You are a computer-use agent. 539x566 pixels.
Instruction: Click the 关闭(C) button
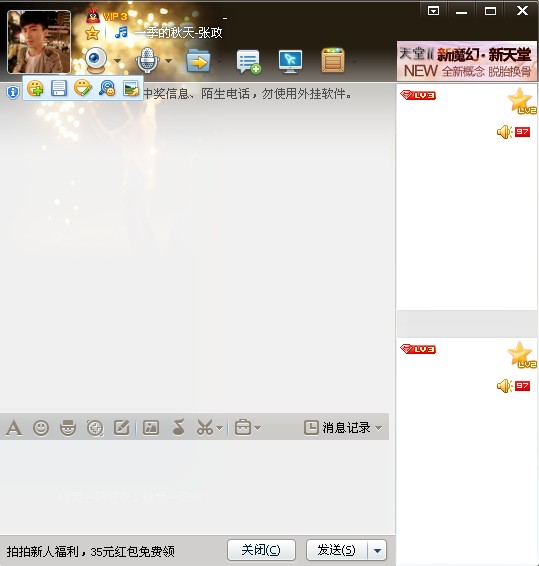point(261,550)
